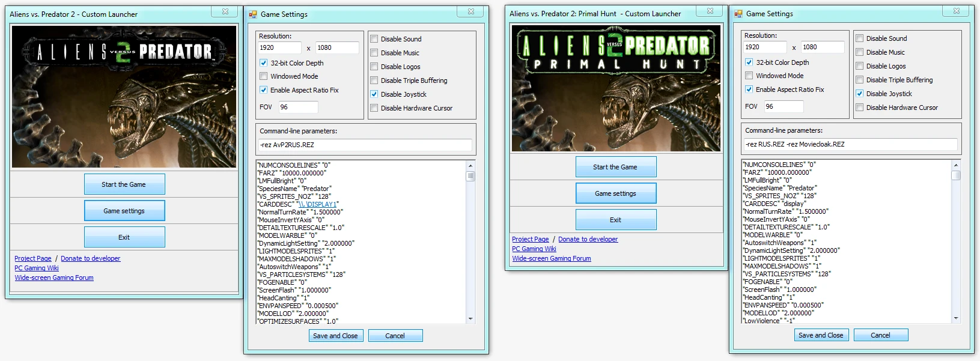
Task: Click FOV 96 field in AvP2RUS.REZ settings window
Action: pos(298,107)
